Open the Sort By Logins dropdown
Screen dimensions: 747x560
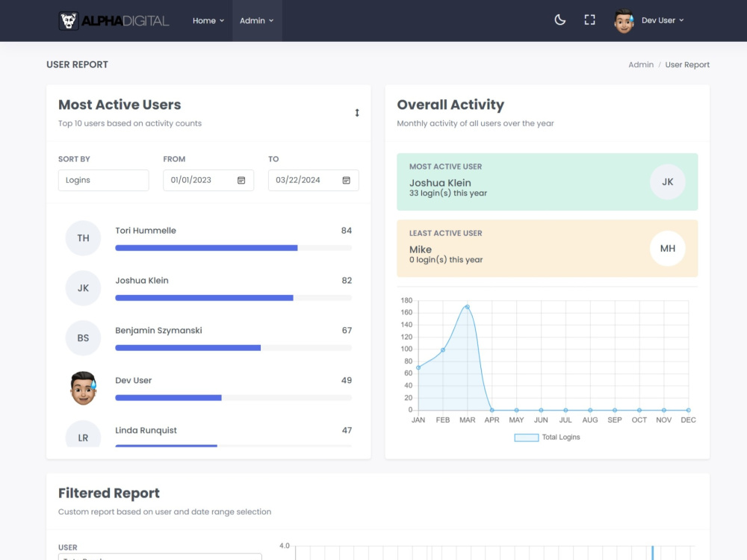103,180
